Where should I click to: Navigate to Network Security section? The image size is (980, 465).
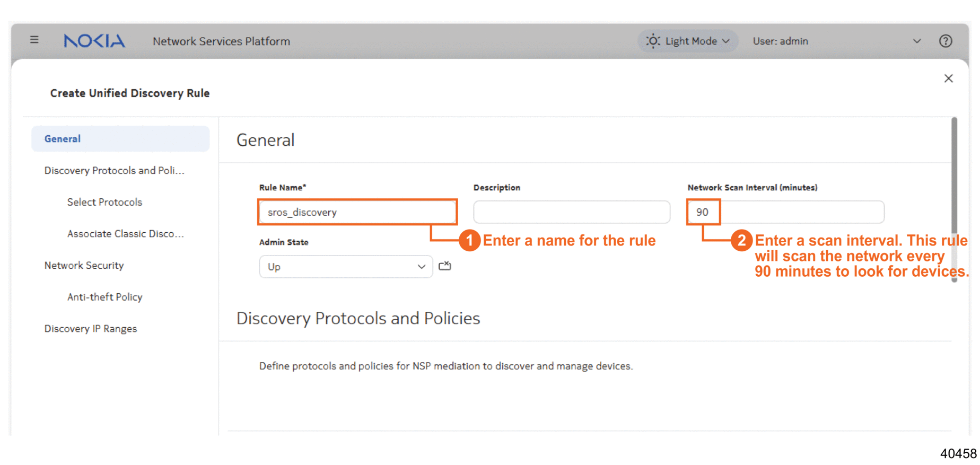[84, 265]
